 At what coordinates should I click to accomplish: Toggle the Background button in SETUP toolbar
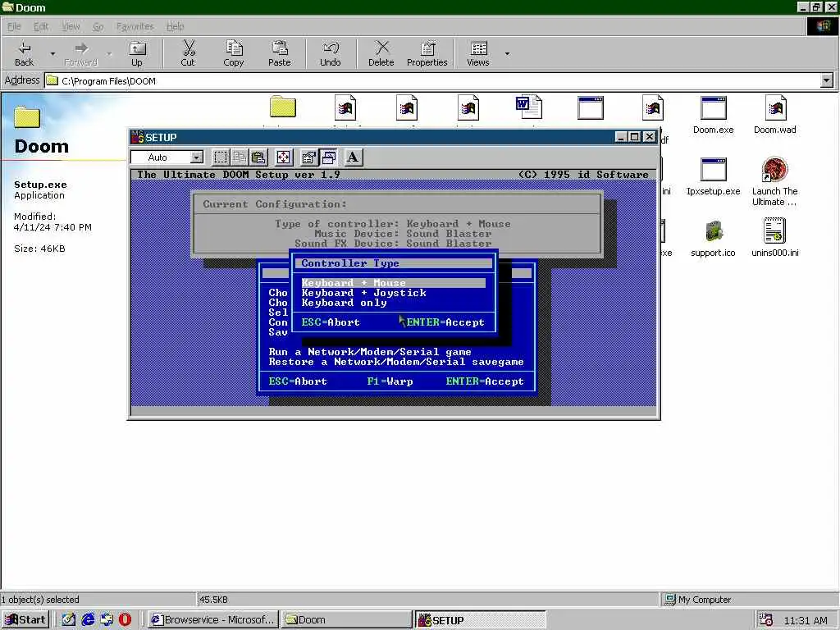point(328,157)
